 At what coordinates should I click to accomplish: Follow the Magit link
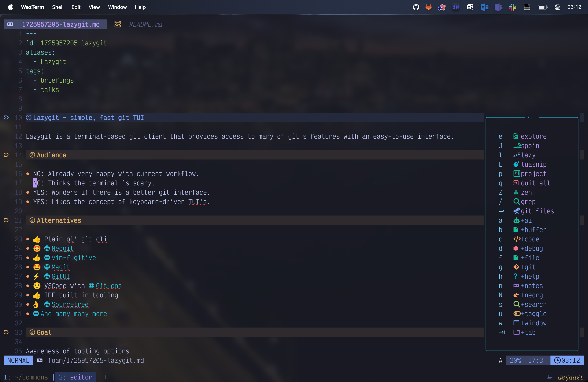click(x=61, y=267)
